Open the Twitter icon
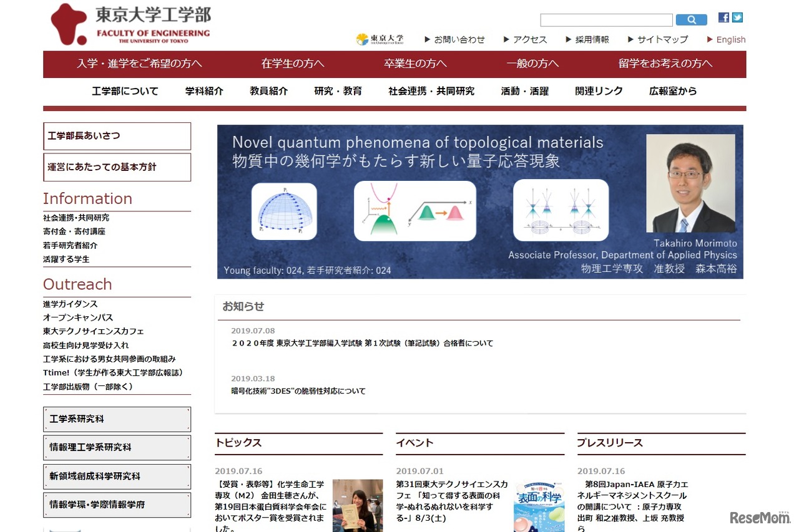Viewport: 799px width, 532px height. click(x=737, y=17)
